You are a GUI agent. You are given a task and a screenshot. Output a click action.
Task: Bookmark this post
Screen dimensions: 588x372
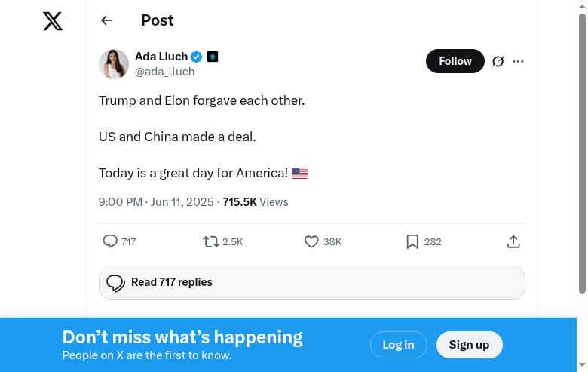coord(412,241)
